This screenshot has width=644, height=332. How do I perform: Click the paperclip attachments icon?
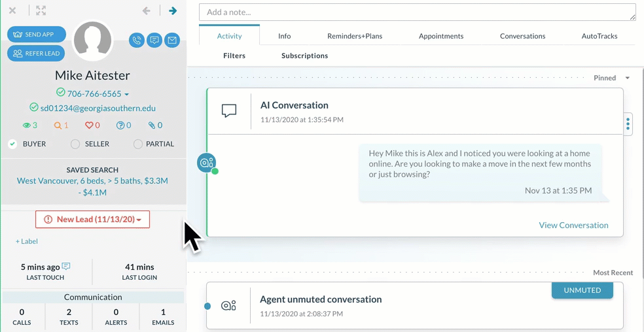155,125
